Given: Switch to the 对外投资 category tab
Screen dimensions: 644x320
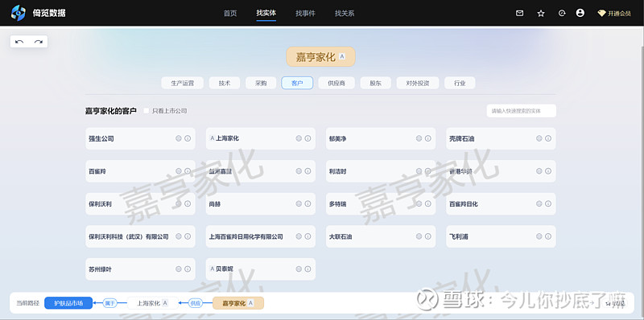Looking at the screenshot, I should 418,83.
